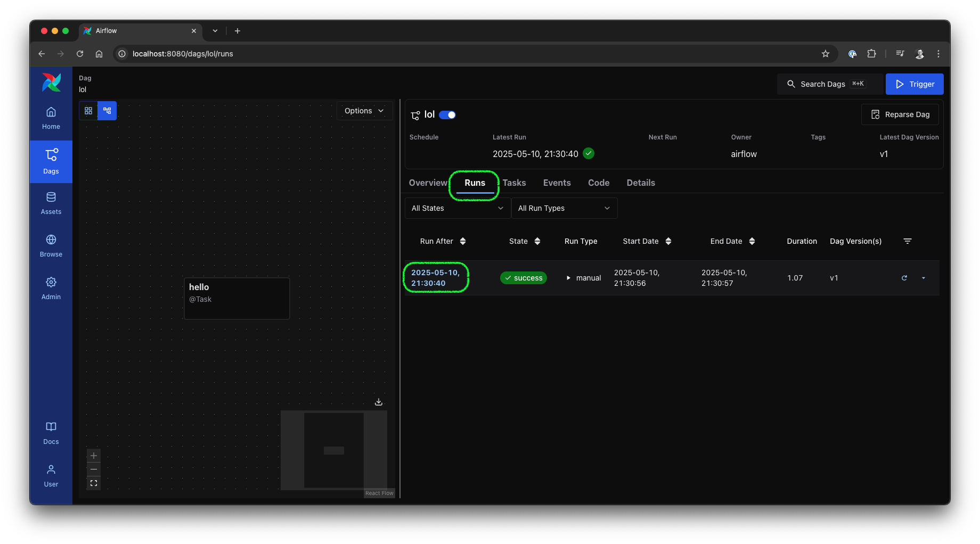Open the Admin section

[51, 288]
